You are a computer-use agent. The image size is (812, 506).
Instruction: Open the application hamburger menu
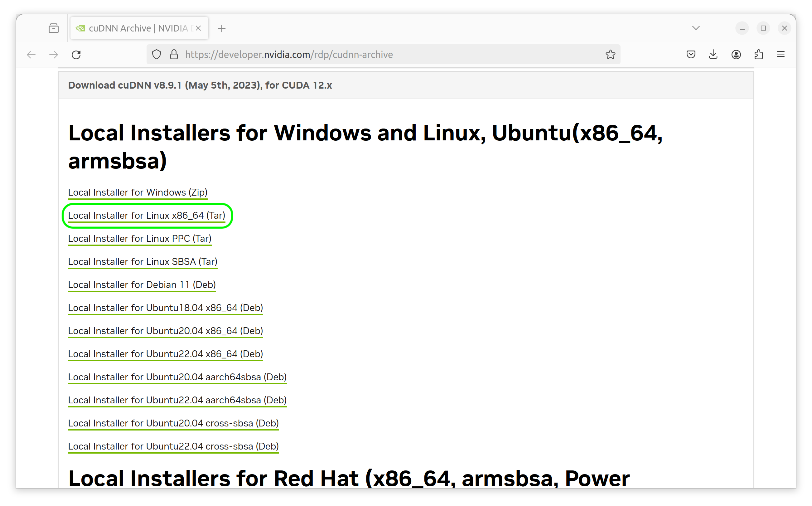click(x=781, y=55)
